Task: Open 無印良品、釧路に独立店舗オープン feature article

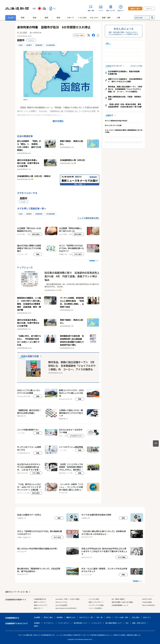Action: 72,366
